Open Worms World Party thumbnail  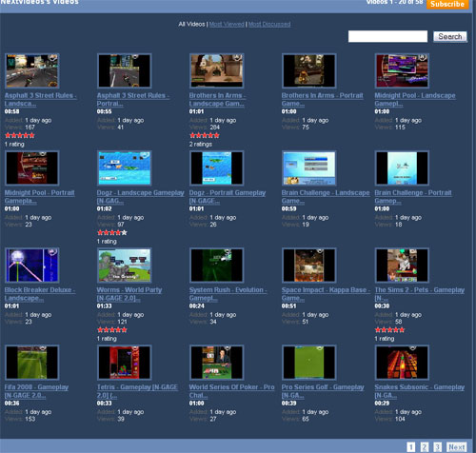[125, 266]
